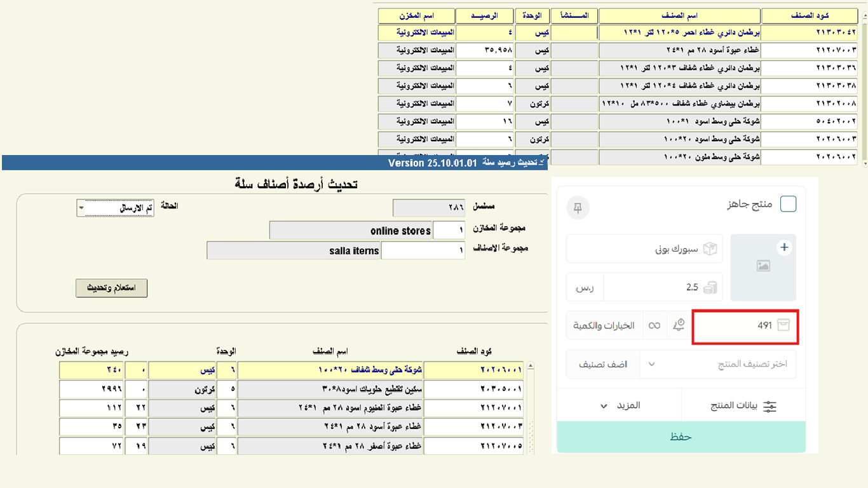The image size is (868, 488).
Task: Click the scroll up arrow of lower table
Action: pyautogui.click(x=531, y=367)
